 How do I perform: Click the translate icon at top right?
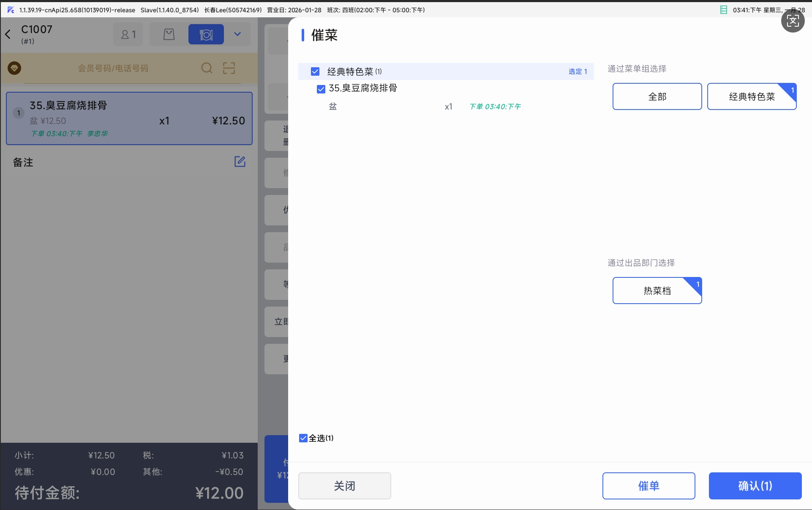[793, 21]
